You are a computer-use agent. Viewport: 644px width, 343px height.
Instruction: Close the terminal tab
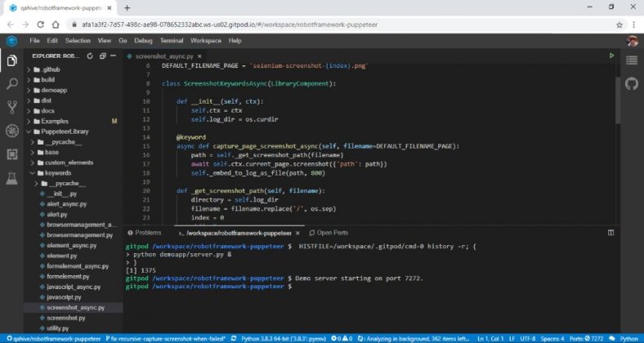pyautogui.click(x=297, y=233)
